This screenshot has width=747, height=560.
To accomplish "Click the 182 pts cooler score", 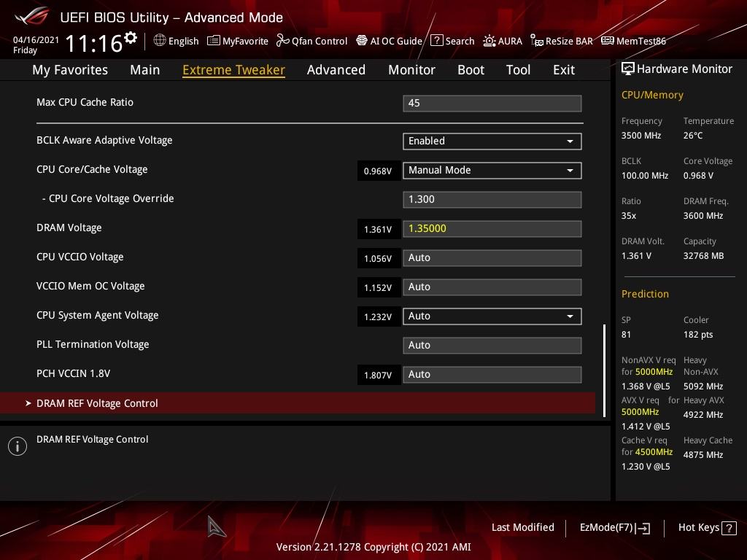I will (x=698, y=335).
